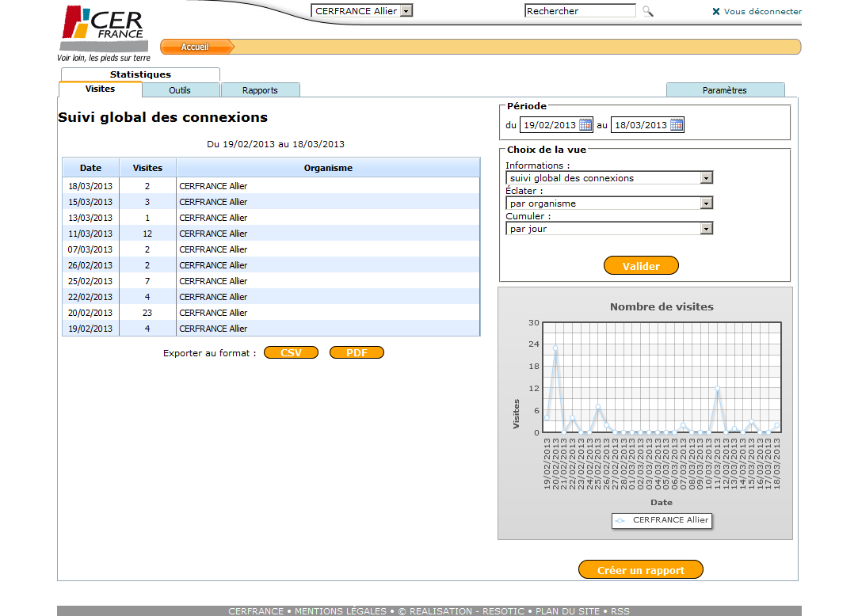Viewport: 858px width, 616px height.
Task: Click the CERFRANCE logo
Action: [104, 28]
